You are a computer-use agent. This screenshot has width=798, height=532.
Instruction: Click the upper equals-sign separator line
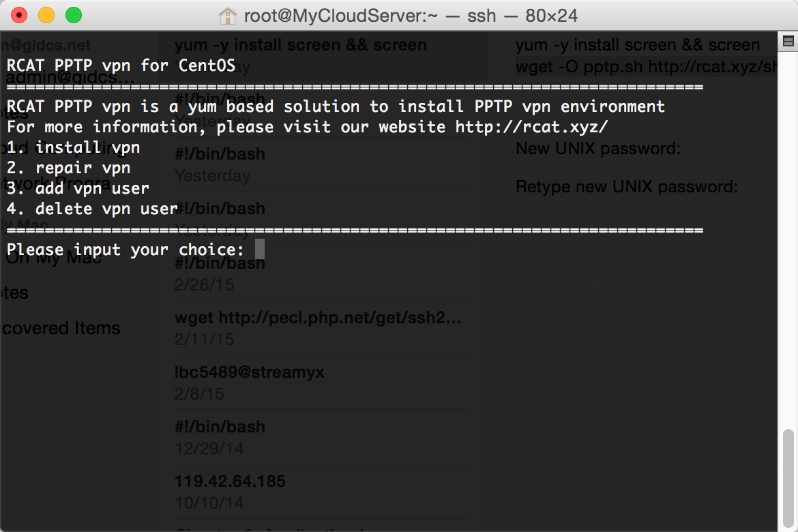pos(355,87)
